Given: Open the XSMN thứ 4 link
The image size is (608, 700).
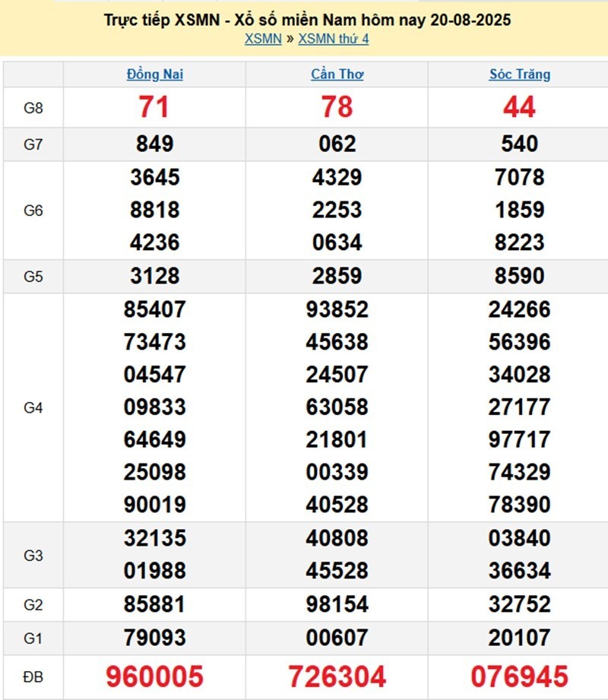Looking at the screenshot, I should click(x=334, y=39).
